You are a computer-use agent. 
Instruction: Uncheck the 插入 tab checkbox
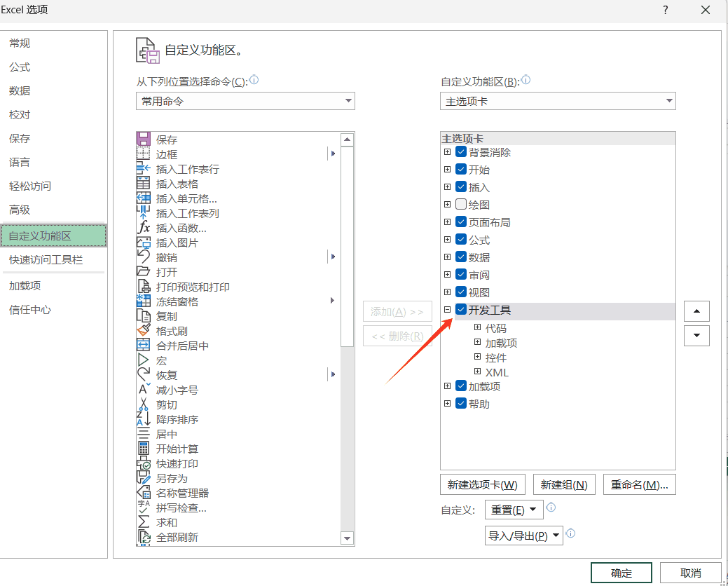click(461, 186)
